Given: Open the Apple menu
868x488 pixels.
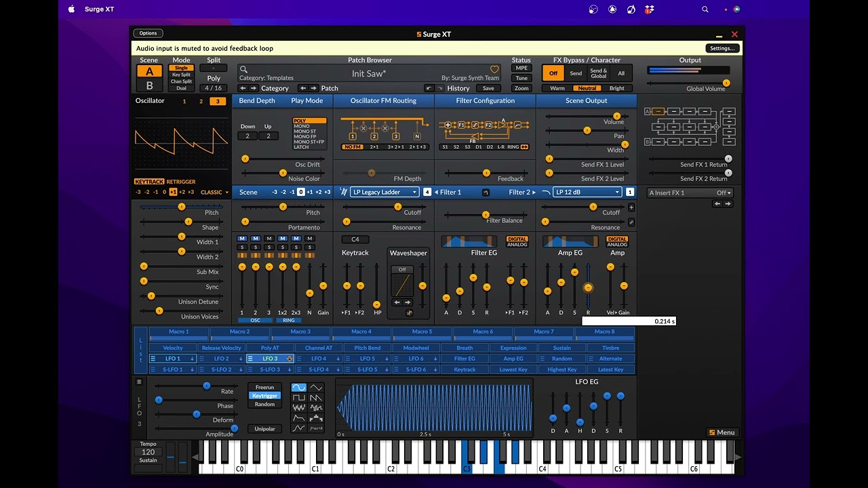Looking at the screenshot, I should point(71,9).
